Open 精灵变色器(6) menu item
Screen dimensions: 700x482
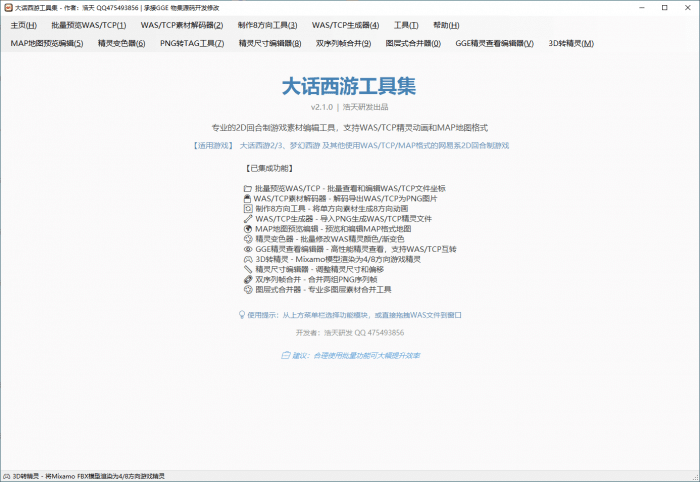121,43
